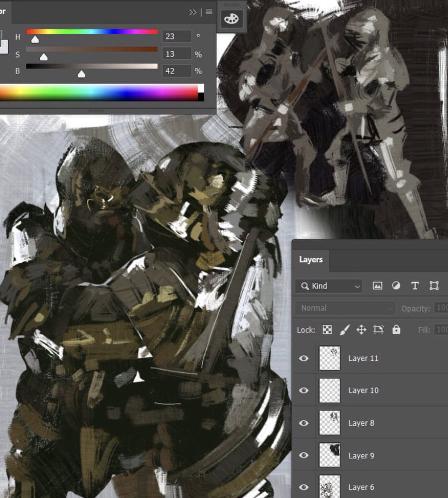The width and height of the screenshot is (448, 498).
Task: Lock transparent pixels checkerboard icon
Action: coord(327,330)
